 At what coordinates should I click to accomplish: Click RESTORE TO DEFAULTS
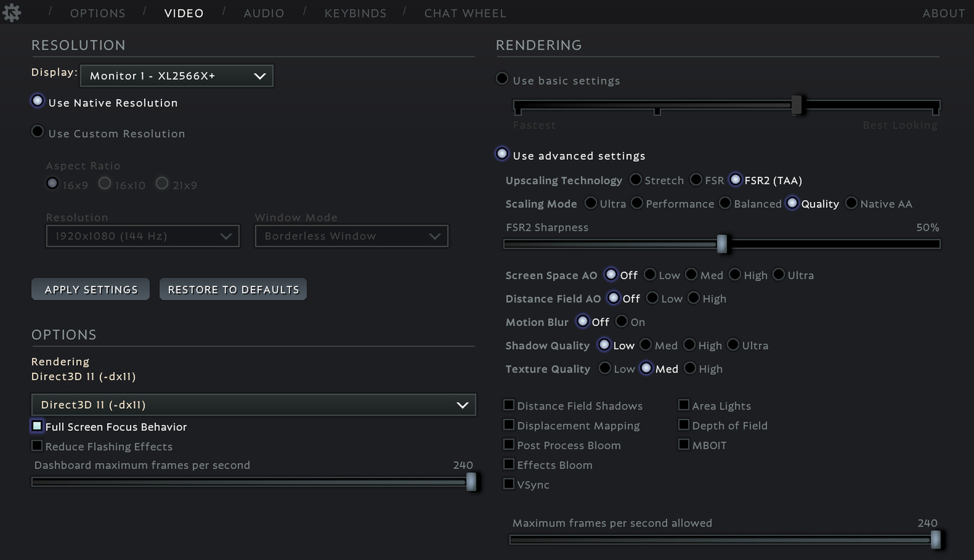coord(232,289)
